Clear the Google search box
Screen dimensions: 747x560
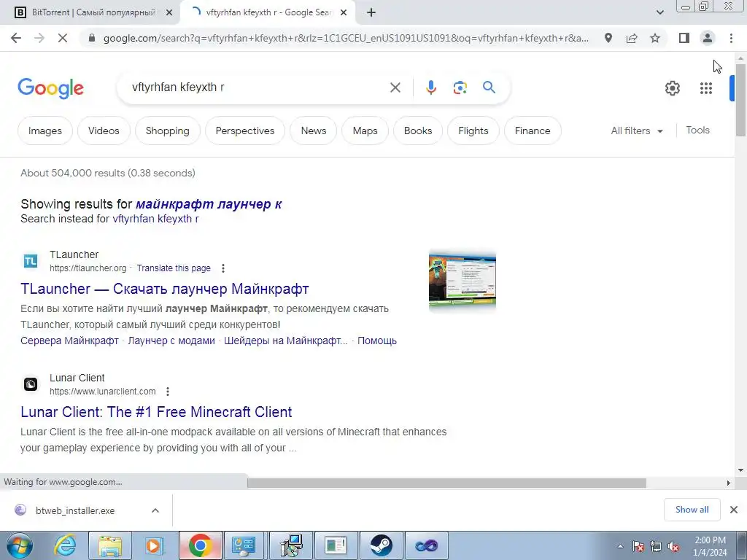coord(395,87)
